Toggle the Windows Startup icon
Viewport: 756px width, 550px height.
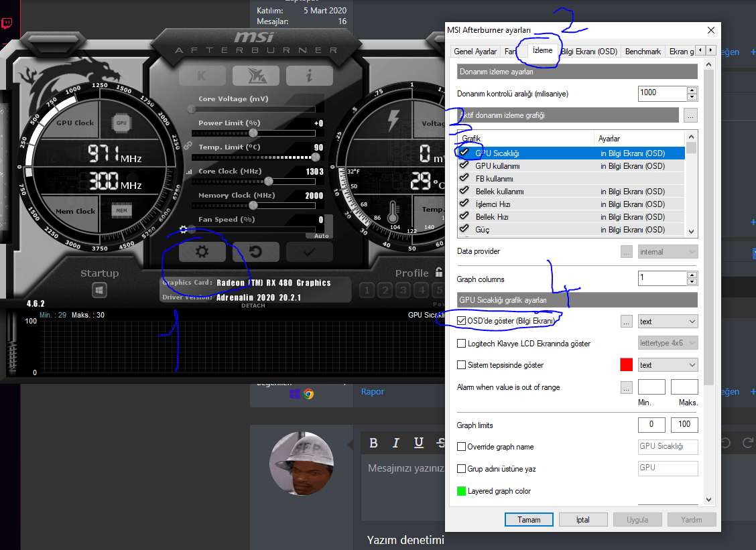point(99,290)
